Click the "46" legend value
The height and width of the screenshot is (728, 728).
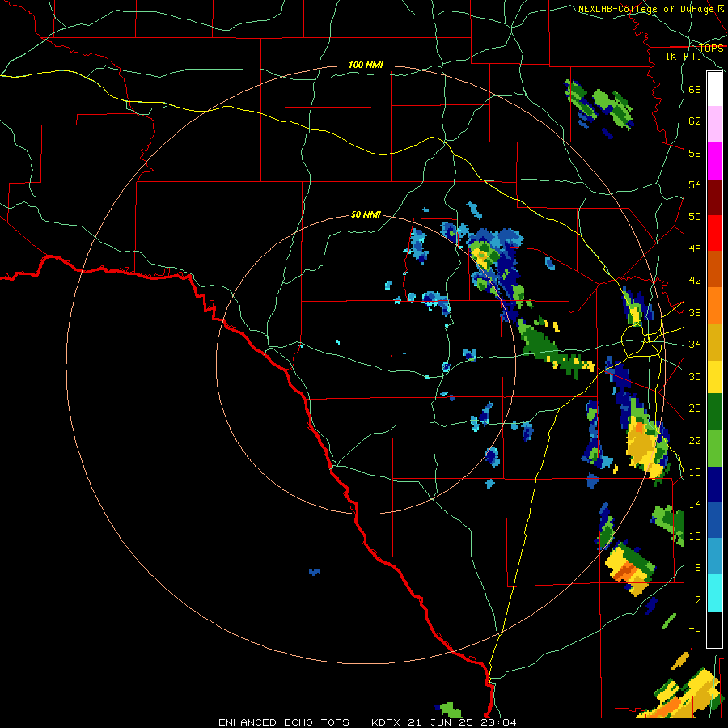coord(695,249)
